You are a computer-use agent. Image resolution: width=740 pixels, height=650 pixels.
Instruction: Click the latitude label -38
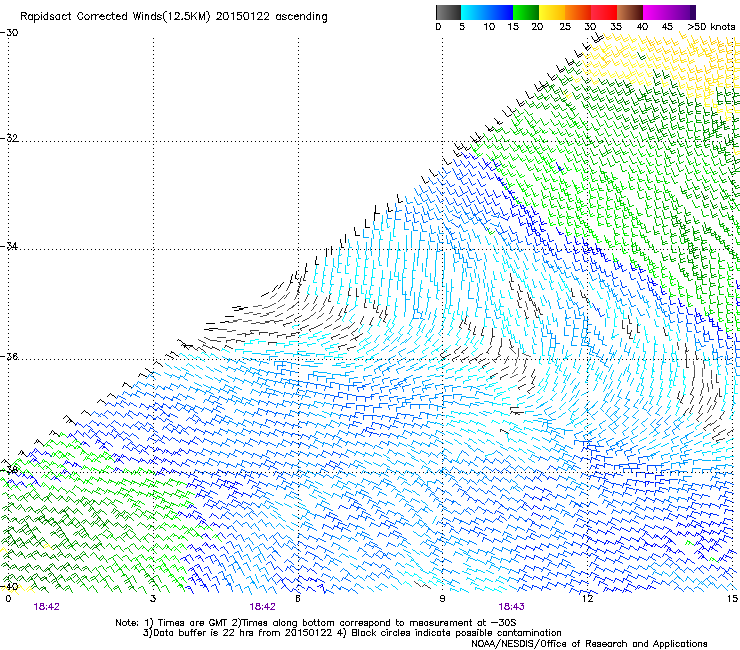pyautogui.click(x=9, y=470)
